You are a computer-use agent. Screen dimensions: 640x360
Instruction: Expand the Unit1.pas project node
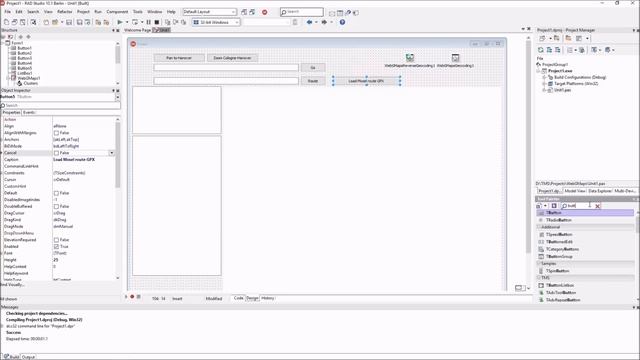click(544, 90)
